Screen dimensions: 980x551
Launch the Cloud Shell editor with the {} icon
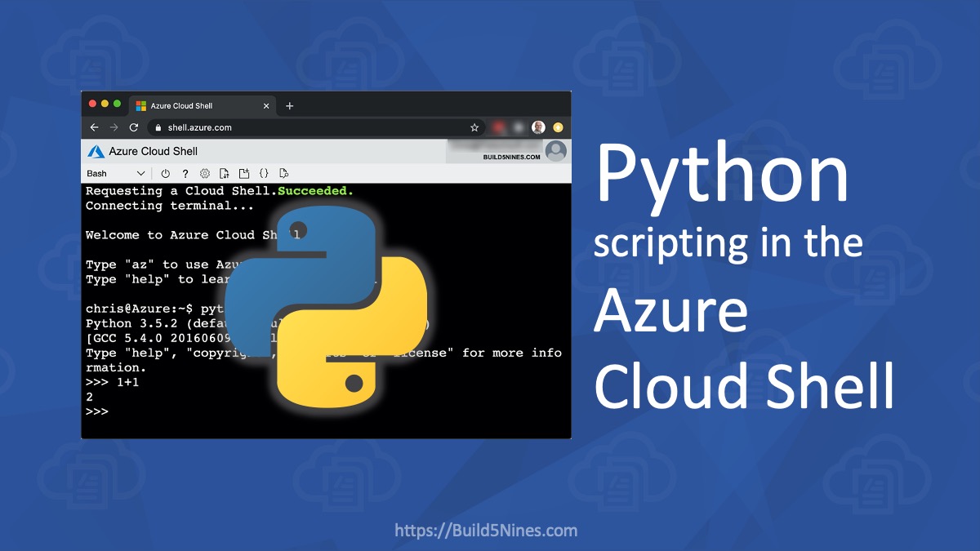(264, 173)
